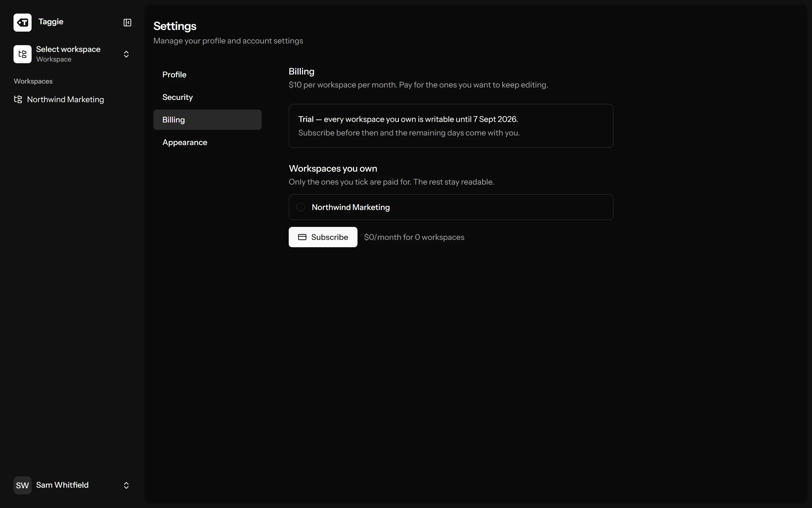Click the $10 per workspace per month text
Screen dimensions: 812x508
tap(418, 85)
